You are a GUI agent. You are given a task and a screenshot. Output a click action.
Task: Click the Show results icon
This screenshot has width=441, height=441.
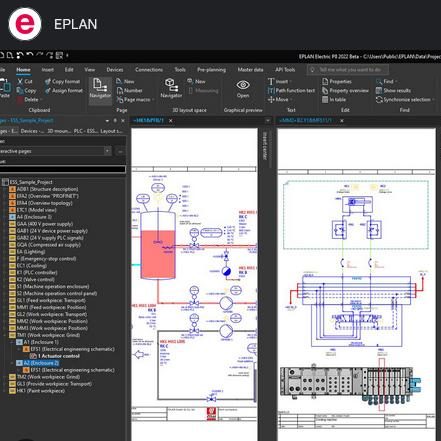pyautogui.click(x=379, y=90)
